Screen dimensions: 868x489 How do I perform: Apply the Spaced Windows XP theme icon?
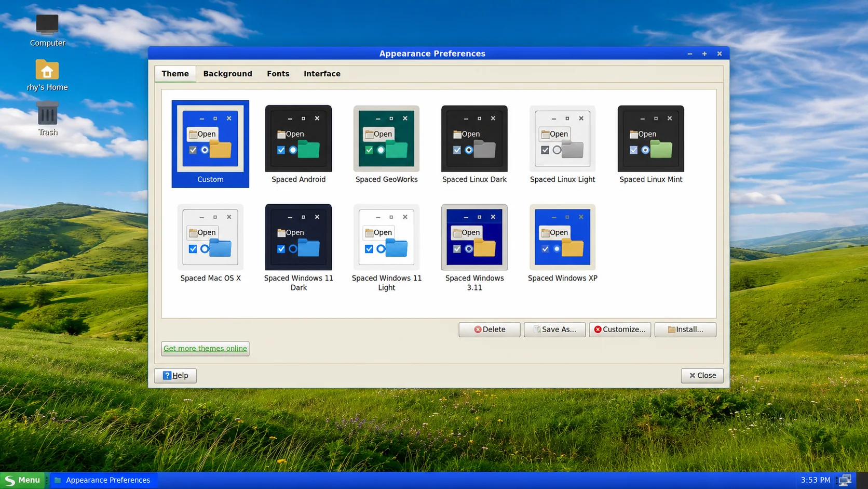click(x=562, y=237)
